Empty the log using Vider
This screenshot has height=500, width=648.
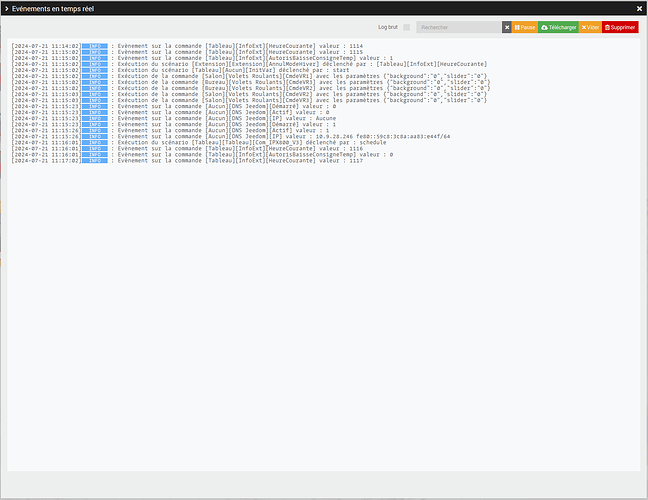(590, 27)
